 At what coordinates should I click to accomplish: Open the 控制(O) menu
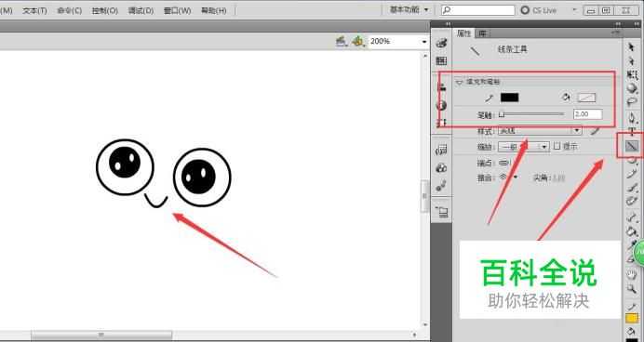point(105,10)
